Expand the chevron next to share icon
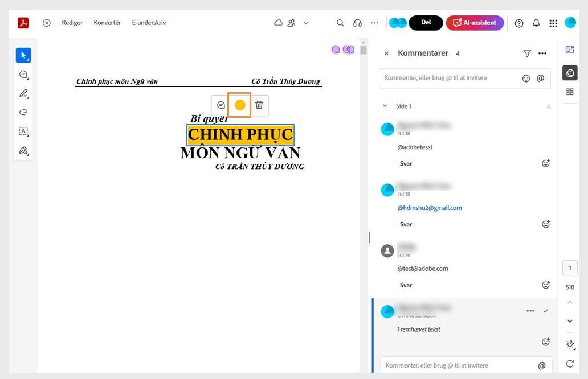 306,23
